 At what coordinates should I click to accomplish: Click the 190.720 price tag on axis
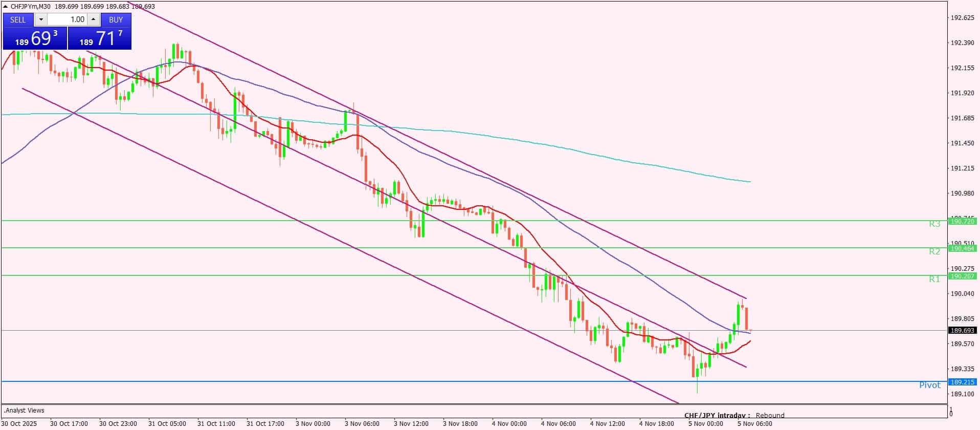pyautogui.click(x=963, y=221)
